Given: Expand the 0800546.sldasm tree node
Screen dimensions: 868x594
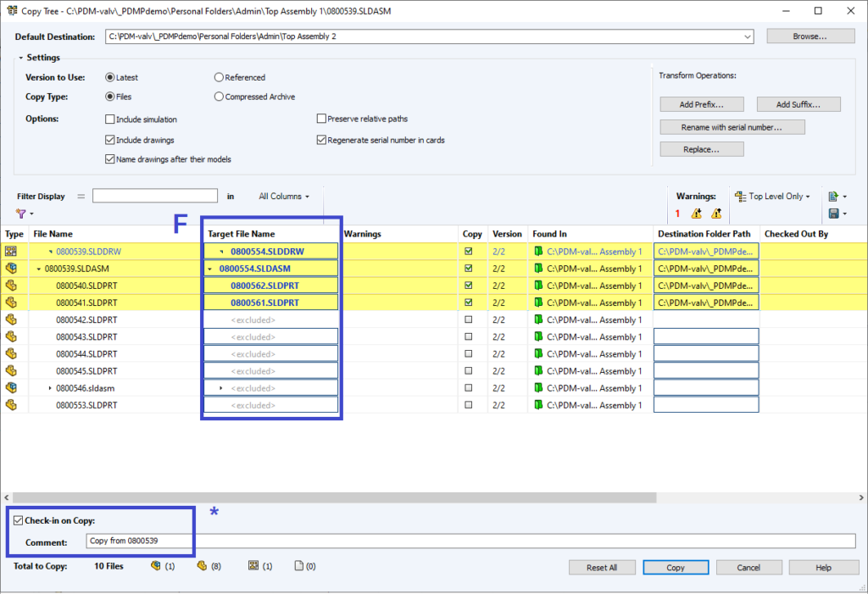Looking at the screenshot, I should [50, 388].
